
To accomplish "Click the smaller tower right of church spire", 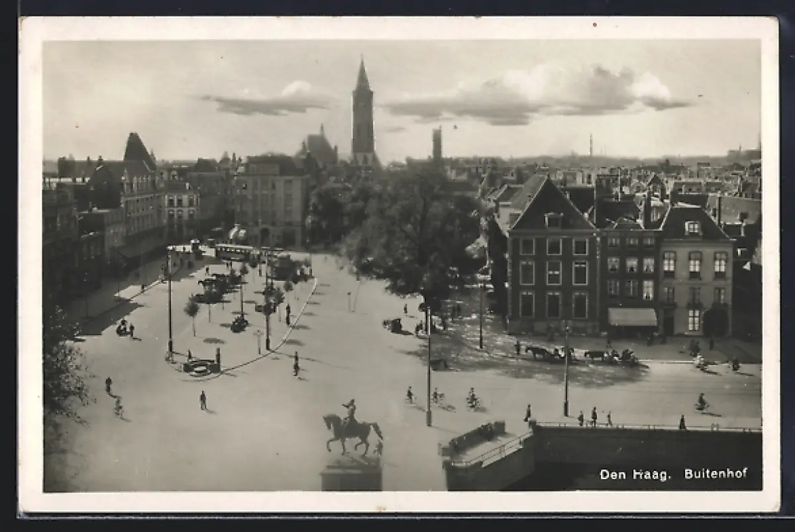I will tap(437, 144).
